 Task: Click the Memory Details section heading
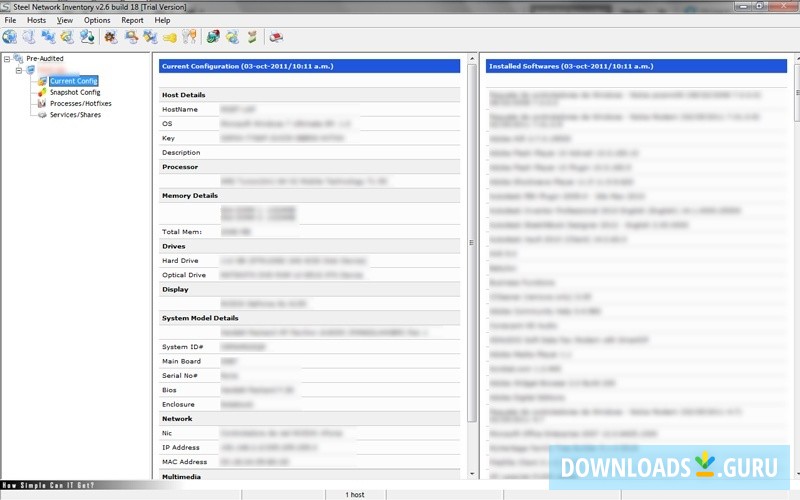tap(190, 195)
